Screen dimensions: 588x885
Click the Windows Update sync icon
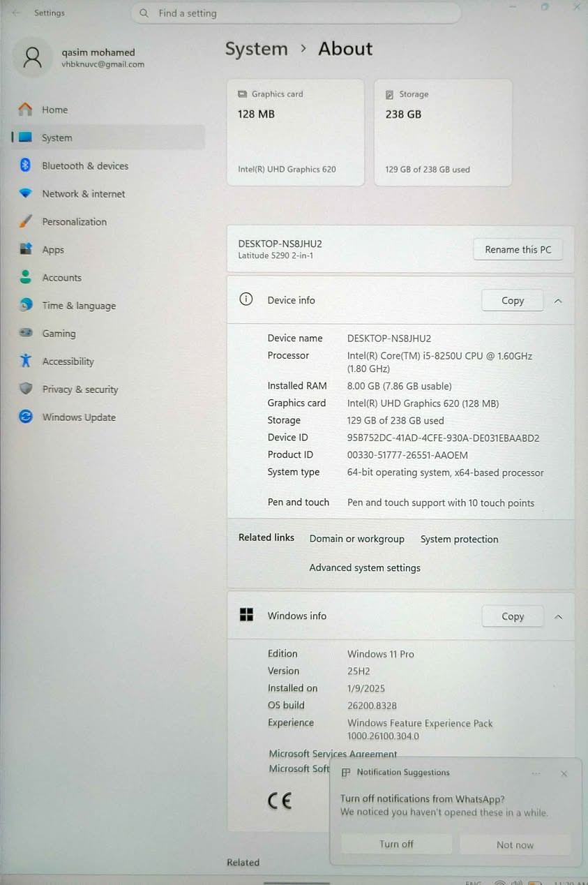[26, 417]
